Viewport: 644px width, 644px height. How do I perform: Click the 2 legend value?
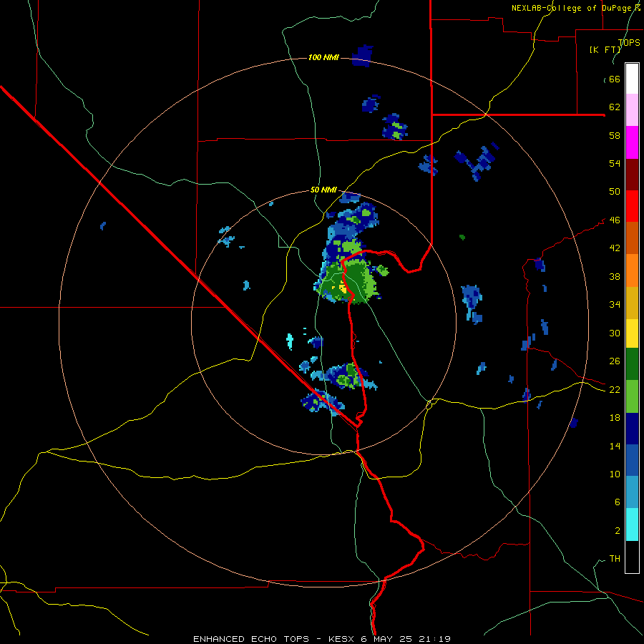point(618,531)
